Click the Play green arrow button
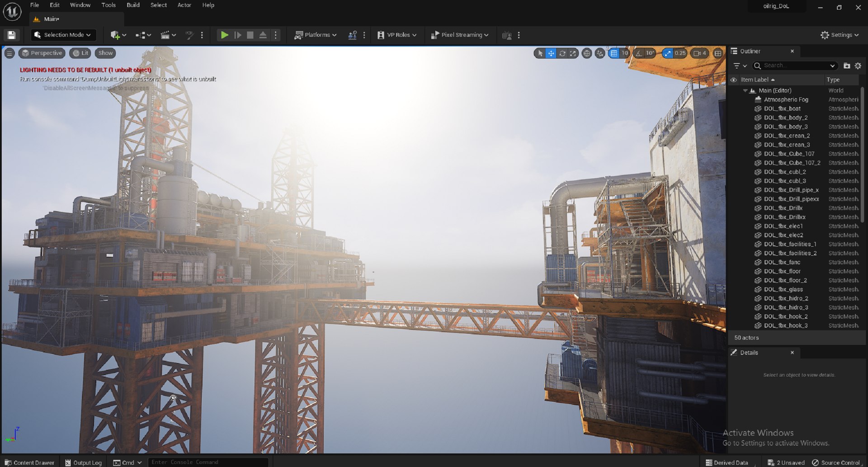 pyautogui.click(x=224, y=35)
